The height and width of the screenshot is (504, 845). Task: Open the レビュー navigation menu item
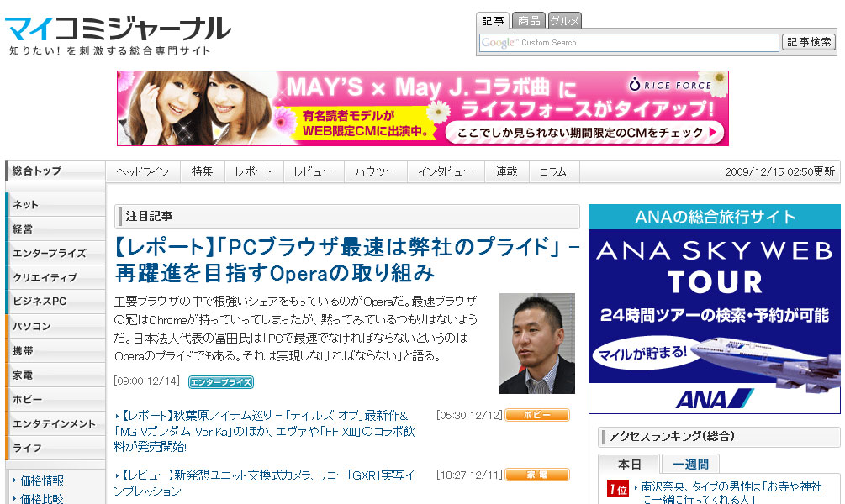tap(313, 172)
